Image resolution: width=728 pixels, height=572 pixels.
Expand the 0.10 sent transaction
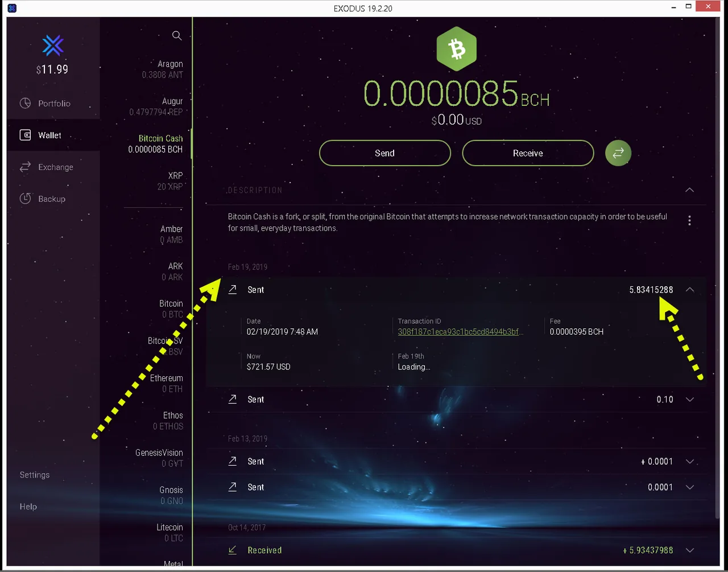[690, 400]
